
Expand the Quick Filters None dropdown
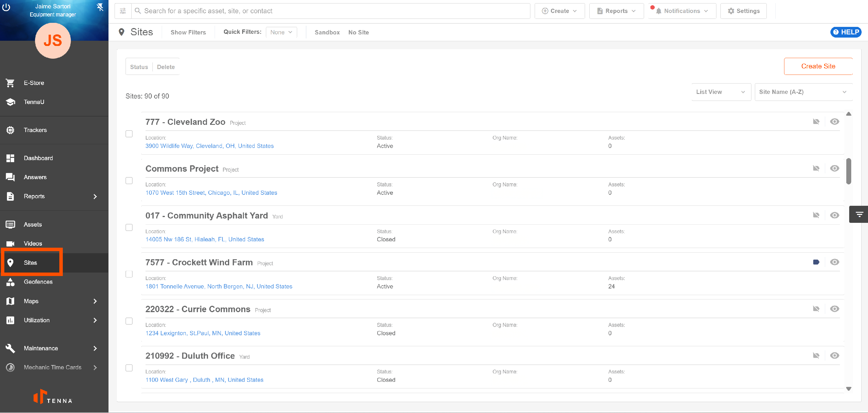281,32
